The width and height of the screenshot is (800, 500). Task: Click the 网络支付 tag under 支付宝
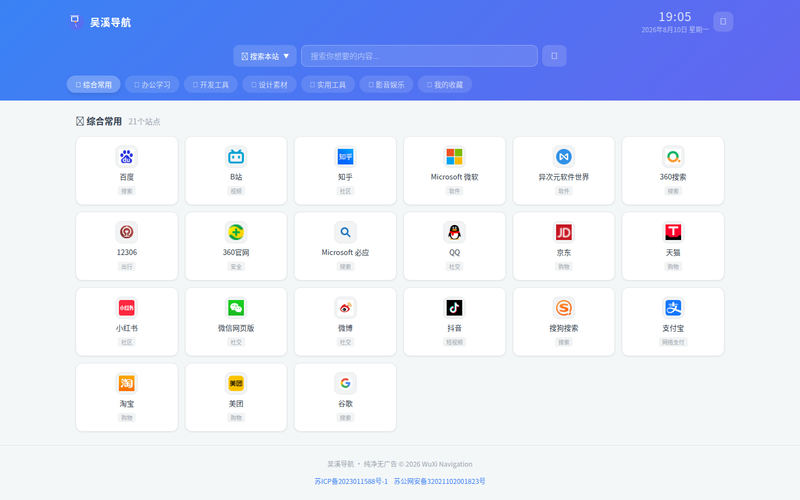(x=673, y=342)
